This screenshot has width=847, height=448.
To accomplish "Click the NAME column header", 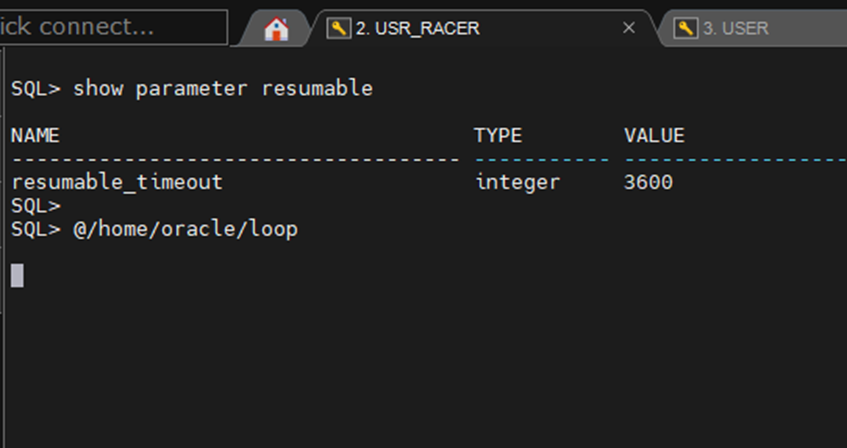I will click(x=35, y=136).
